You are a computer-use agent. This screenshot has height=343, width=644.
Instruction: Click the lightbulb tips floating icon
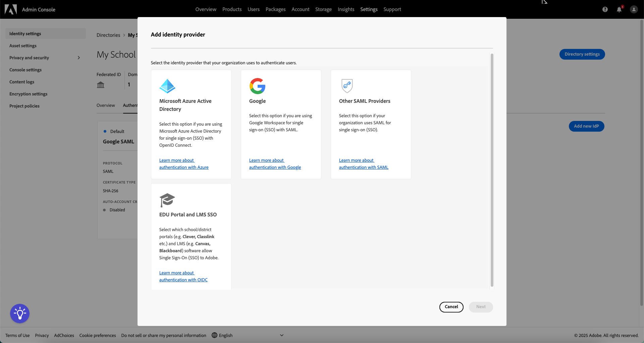(20, 314)
